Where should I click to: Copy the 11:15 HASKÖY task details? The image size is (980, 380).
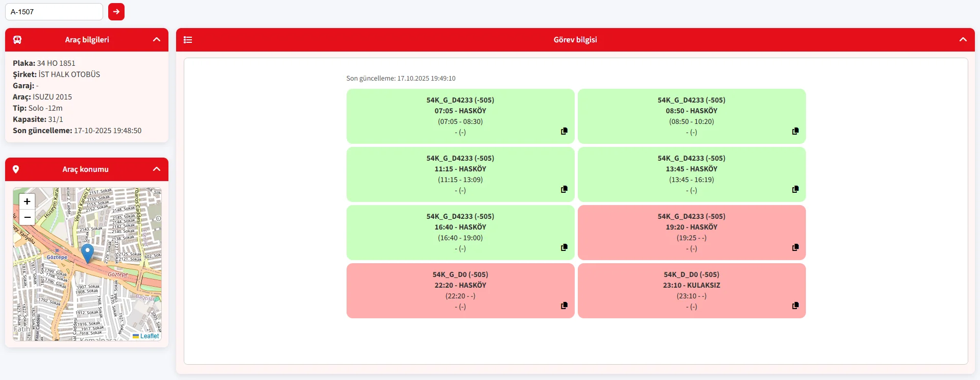point(564,189)
